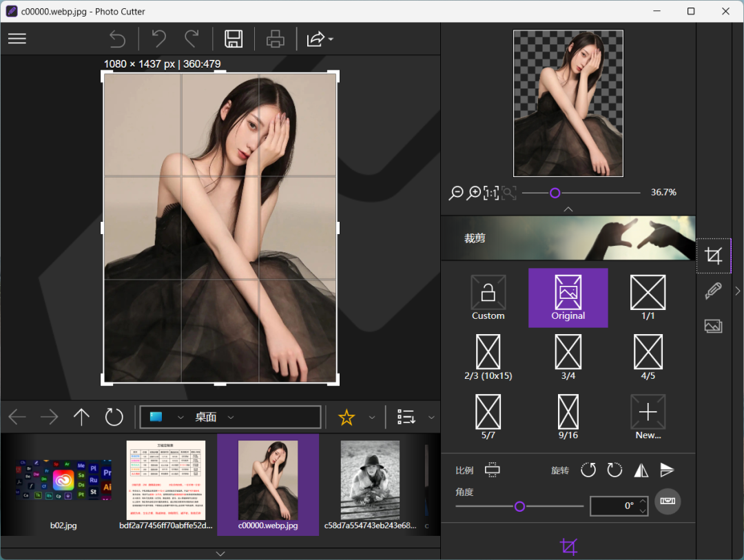Screen dimensions: 744x560
Task: Open the folder location dropdown showing 桌面
Action: 231,417
